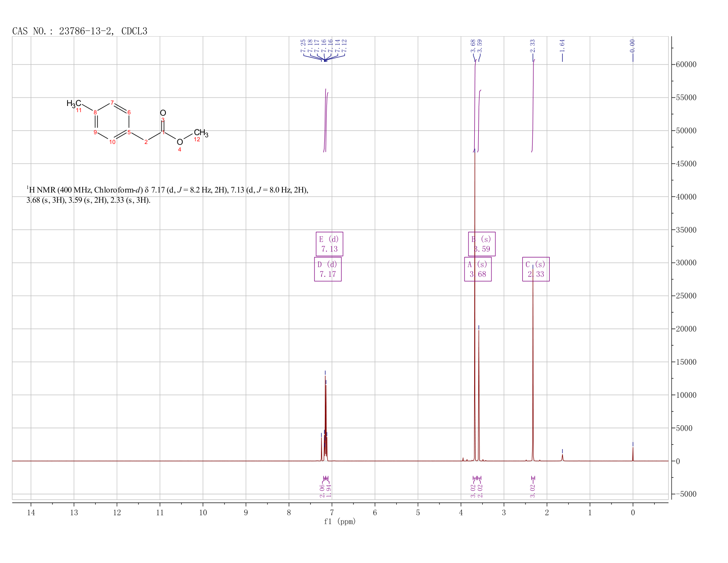The width and height of the screenshot is (728, 563).
Task: Click the ester oxygen atom labeled 4
Action: tap(180, 142)
